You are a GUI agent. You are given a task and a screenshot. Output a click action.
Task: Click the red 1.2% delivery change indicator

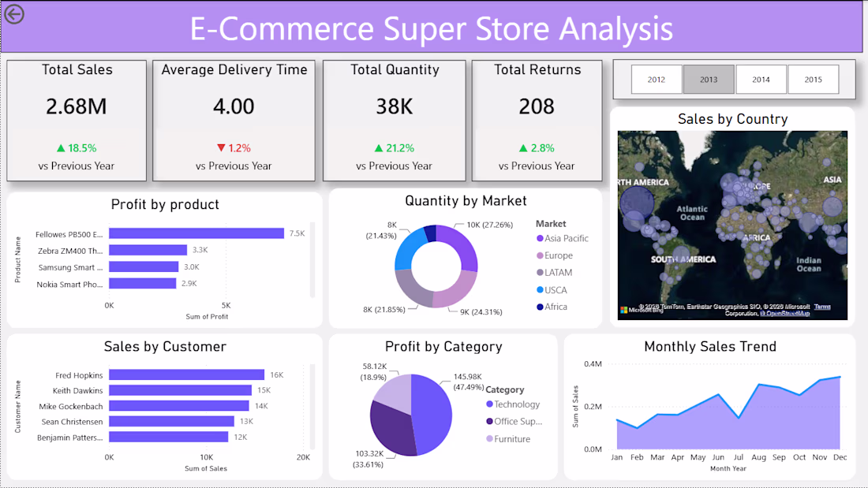234,148
